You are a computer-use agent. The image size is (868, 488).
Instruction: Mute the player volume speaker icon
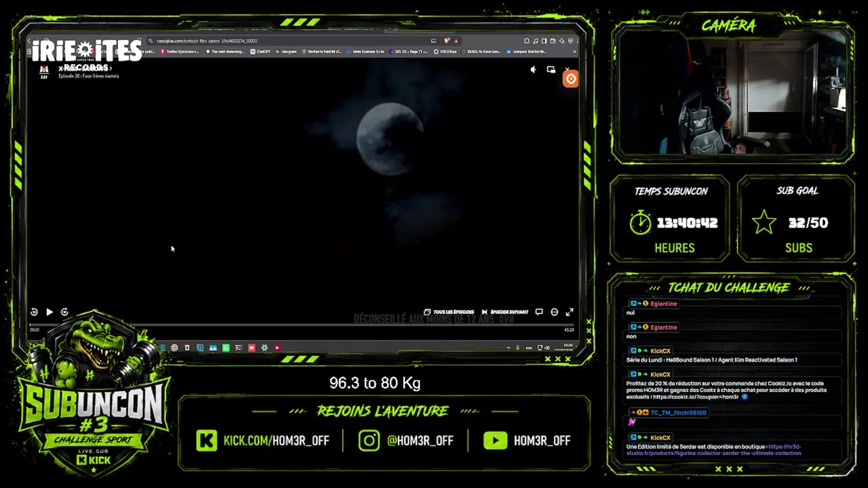[x=533, y=69]
